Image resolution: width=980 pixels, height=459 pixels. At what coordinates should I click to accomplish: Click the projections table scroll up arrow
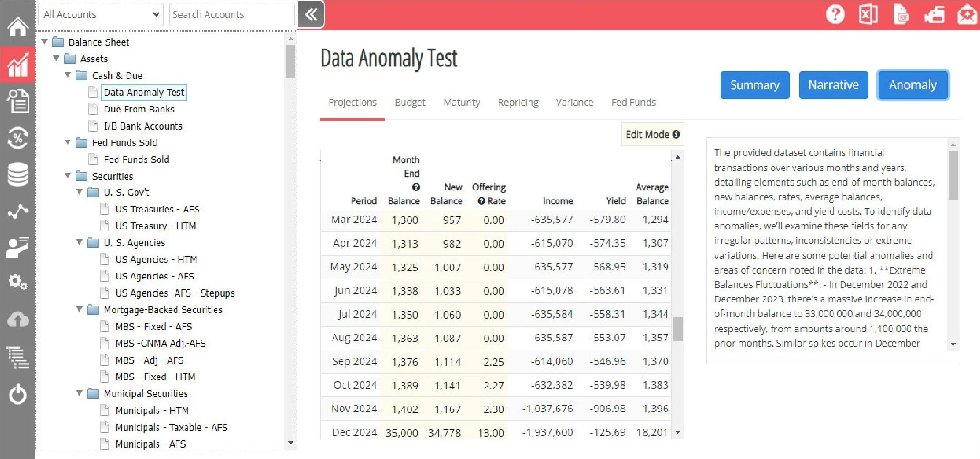pos(678,157)
